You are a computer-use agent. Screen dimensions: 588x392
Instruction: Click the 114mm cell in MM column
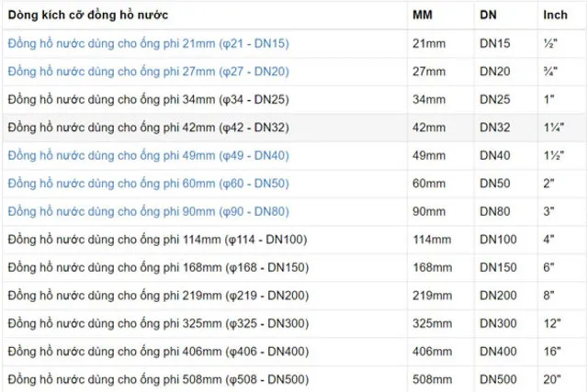tap(432, 240)
